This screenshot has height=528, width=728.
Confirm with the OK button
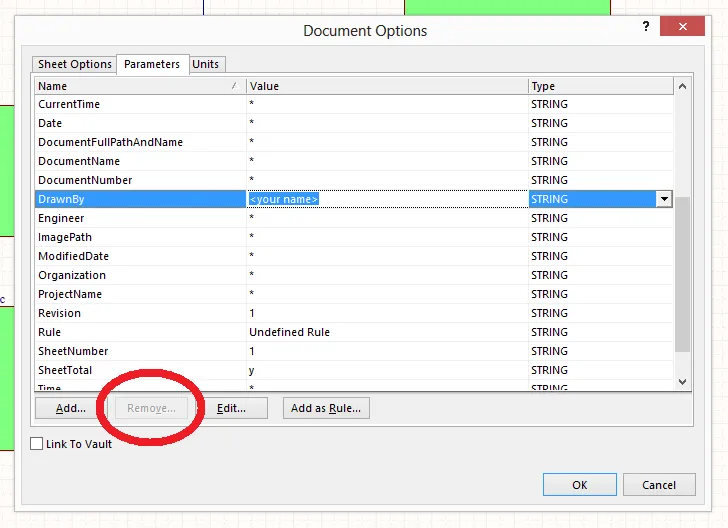(x=579, y=485)
